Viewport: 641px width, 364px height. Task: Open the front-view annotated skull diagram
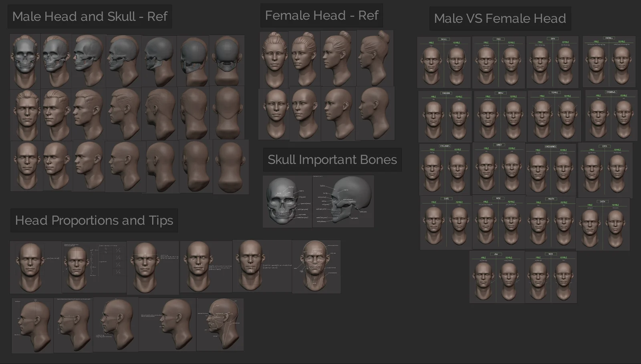pos(286,200)
